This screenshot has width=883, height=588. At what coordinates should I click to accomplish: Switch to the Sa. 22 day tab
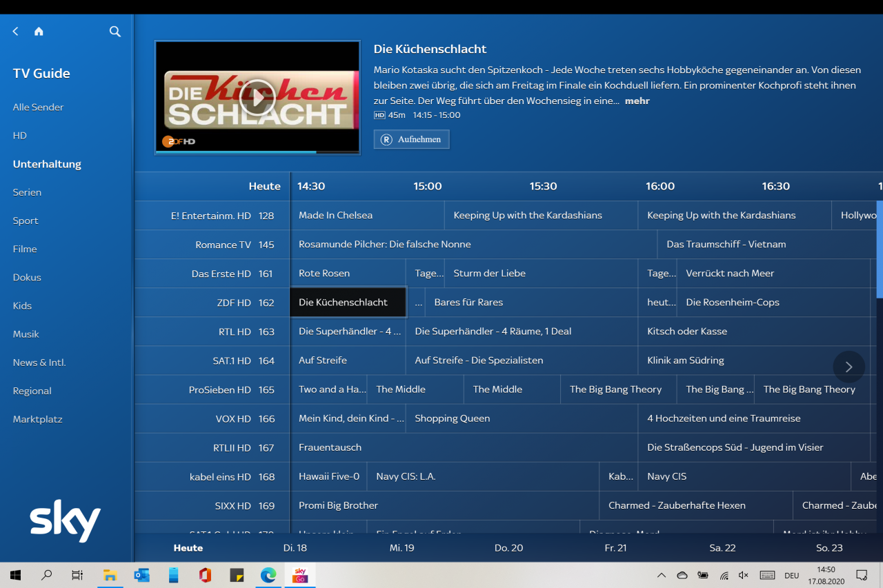pyautogui.click(x=722, y=548)
